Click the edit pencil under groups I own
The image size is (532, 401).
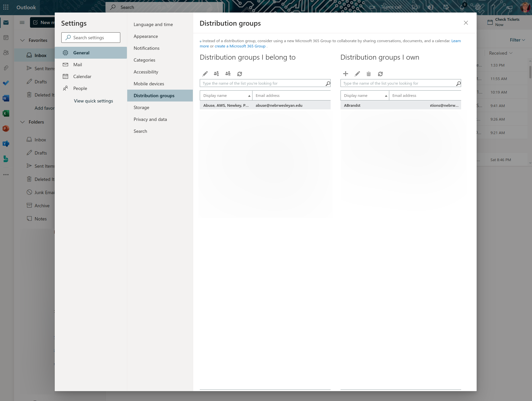357,74
